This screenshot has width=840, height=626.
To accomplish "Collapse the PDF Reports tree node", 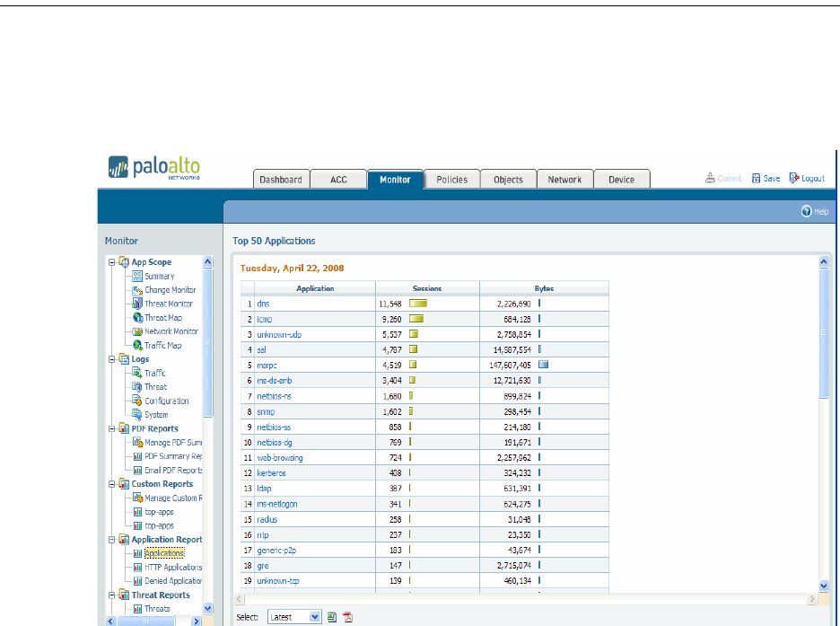I will point(112,428).
